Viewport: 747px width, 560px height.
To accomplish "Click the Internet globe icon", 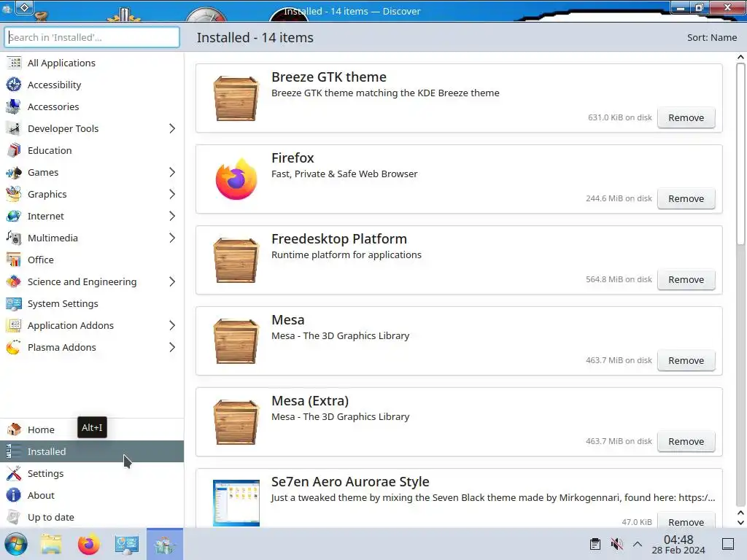I will (x=14, y=216).
